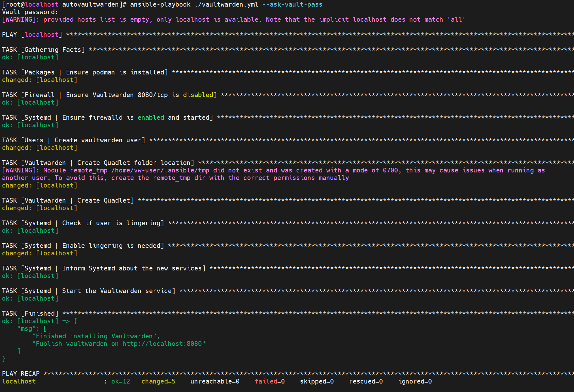The height and width of the screenshot is (392, 574).
Task: Click 'Finished installing Vaultwarden' message
Action: [96, 336]
